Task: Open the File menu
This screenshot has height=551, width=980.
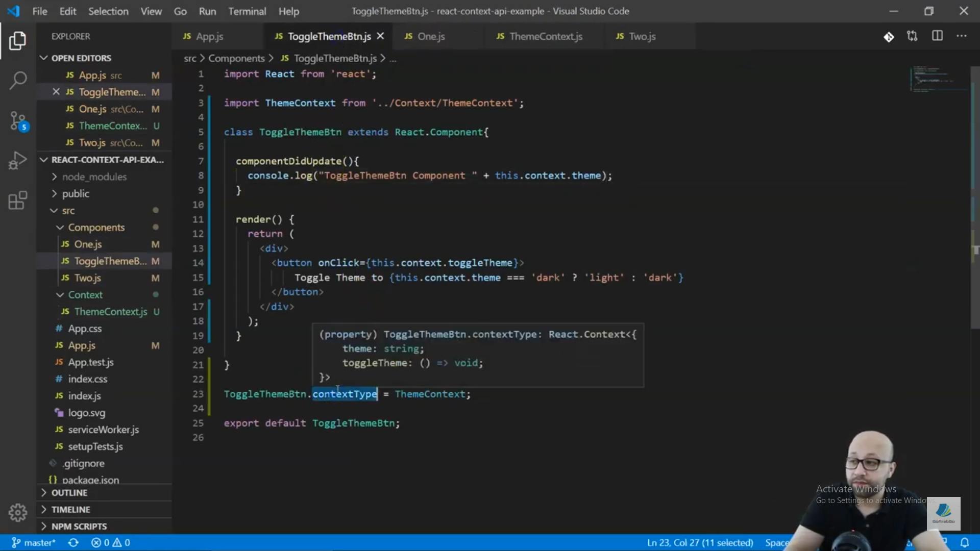Action: (39, 11)
